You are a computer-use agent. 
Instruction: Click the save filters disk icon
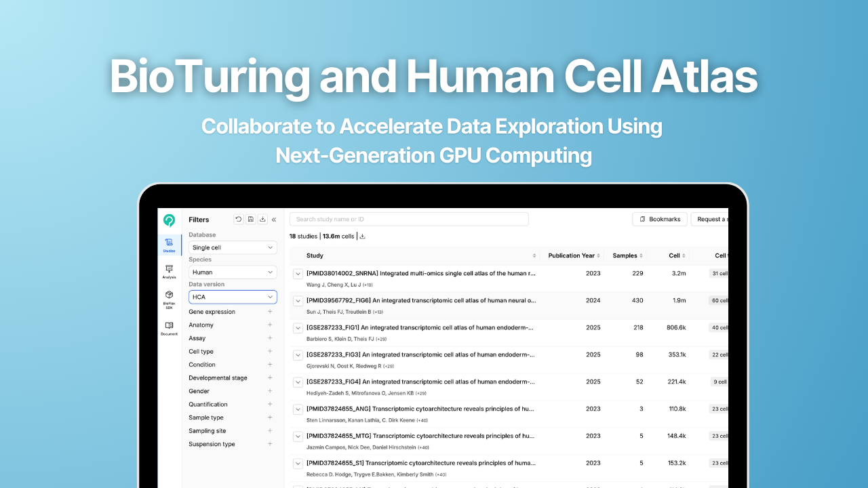pos(251,220)
